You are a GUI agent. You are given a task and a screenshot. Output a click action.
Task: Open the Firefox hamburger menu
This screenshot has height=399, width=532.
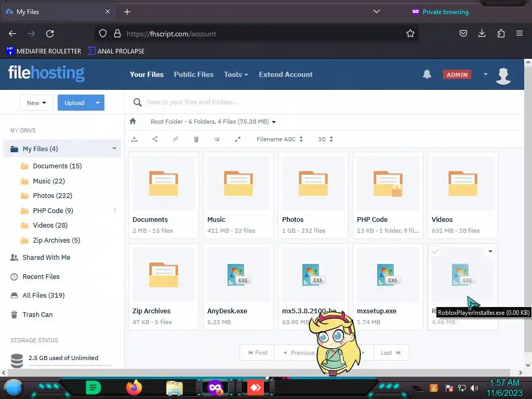pyautogui.click(x=520, y=33)
